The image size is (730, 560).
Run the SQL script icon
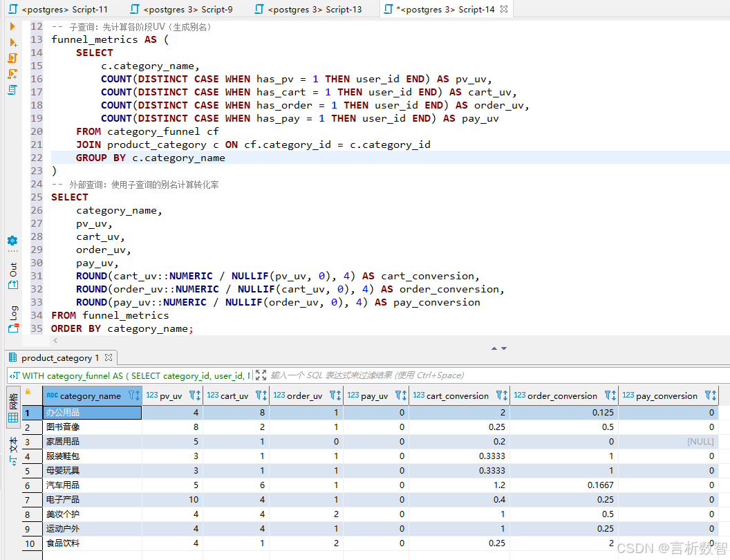coord(12,58)
